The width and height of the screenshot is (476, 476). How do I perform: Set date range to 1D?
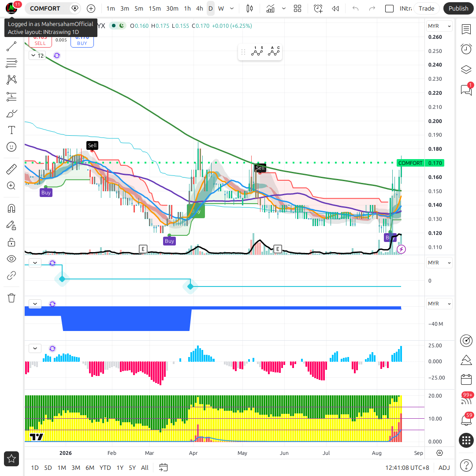pos(35,468)
